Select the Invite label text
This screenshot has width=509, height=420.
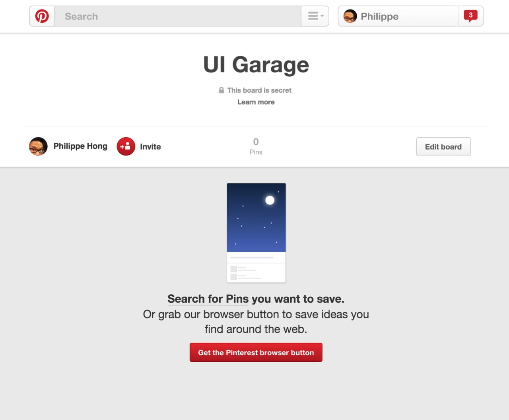(150, 146)
